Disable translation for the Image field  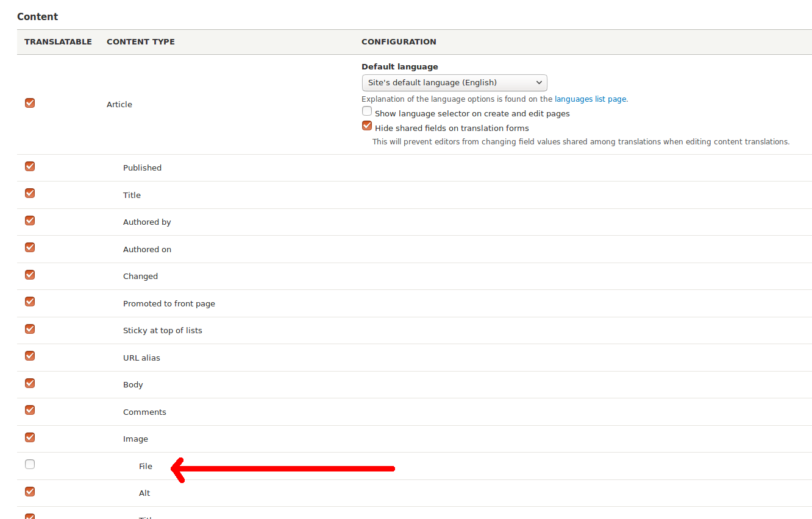[29, 437]
